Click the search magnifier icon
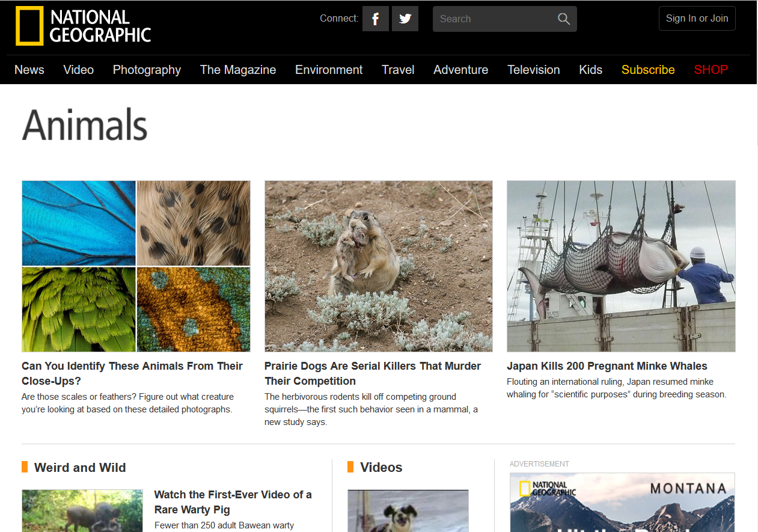Viewport: 758px width, 532px height. pyautogui.click(x=563, y=19)
